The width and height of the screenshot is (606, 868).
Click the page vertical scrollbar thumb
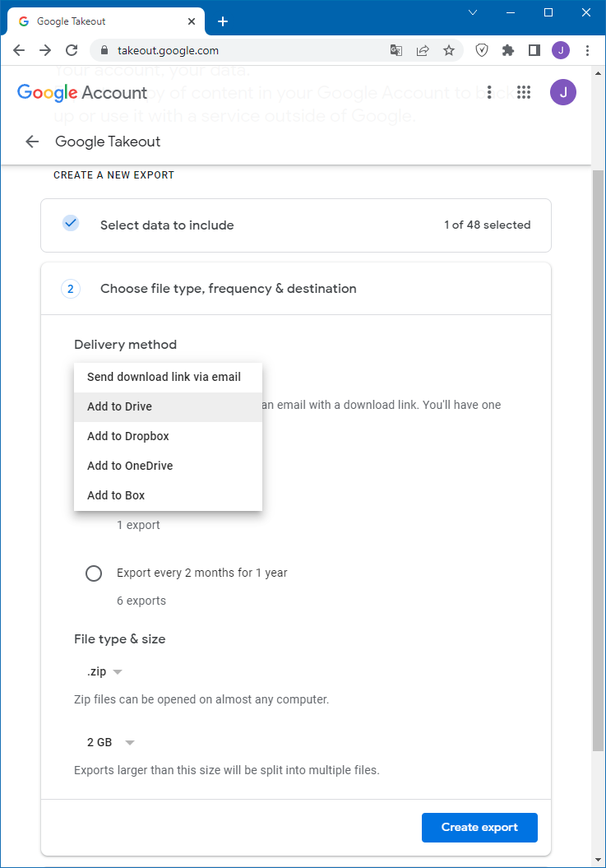click(598, 461)
